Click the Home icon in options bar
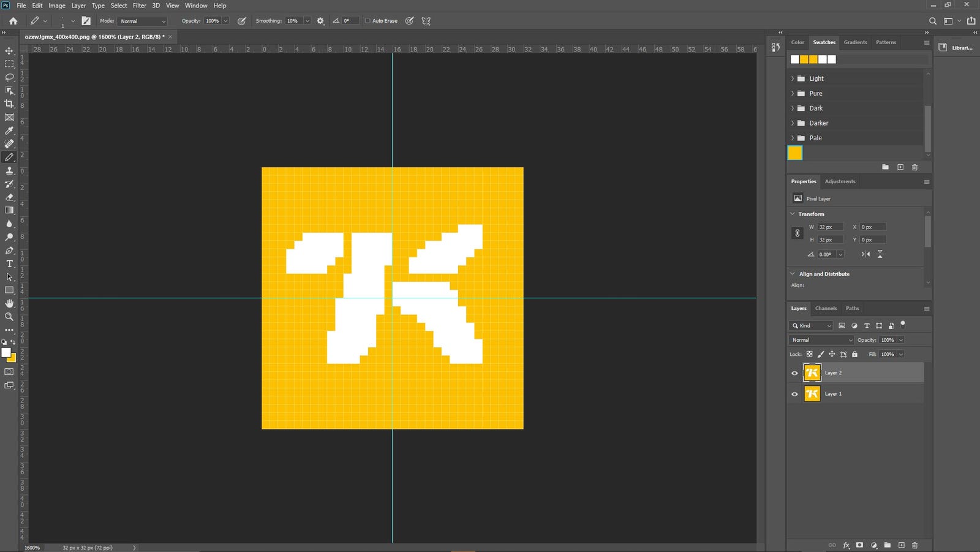 (x=13, y=21)
